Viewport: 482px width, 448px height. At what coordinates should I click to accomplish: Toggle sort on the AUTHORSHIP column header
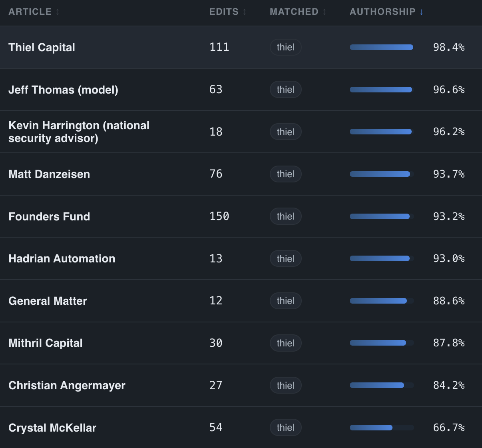(x=386, y=12)
